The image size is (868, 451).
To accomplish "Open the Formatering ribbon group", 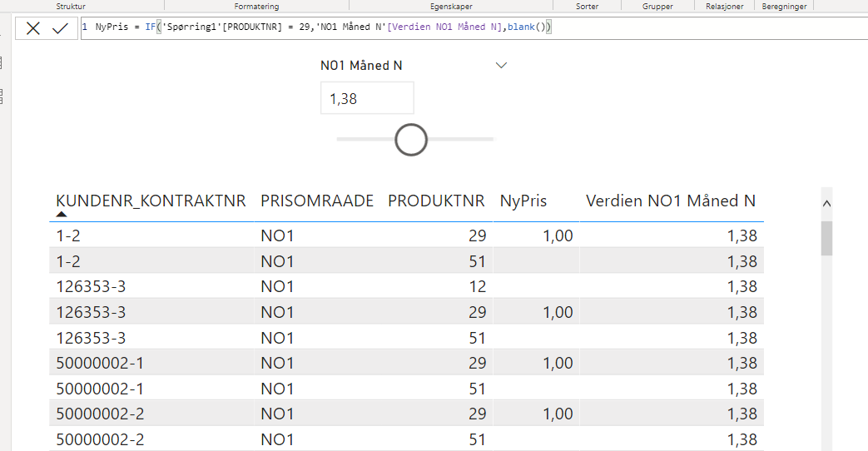I will coord(256,6).
